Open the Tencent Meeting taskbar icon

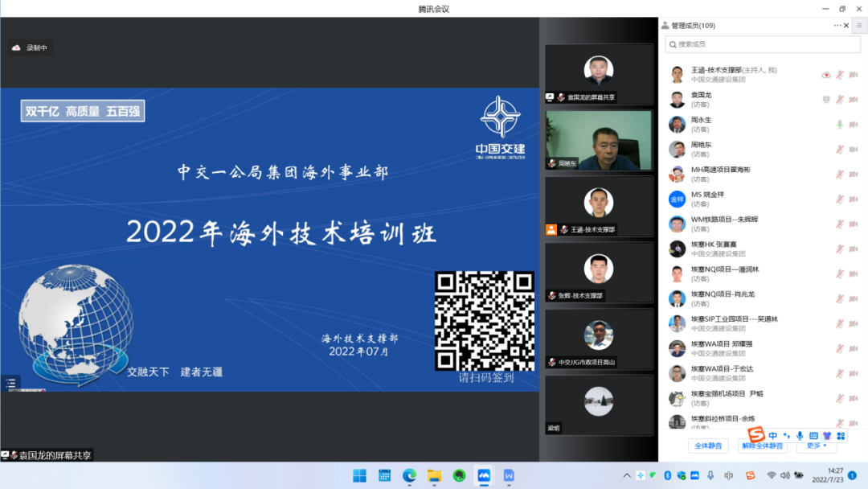(484, 475)
